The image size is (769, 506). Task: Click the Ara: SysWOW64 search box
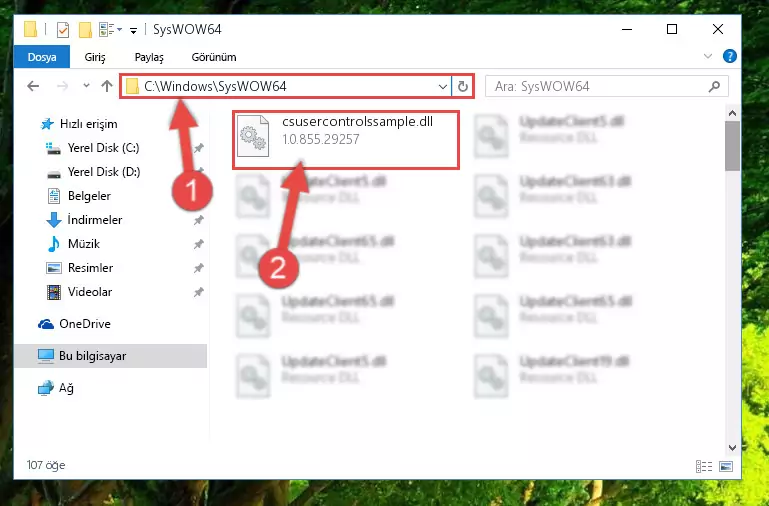607,86
